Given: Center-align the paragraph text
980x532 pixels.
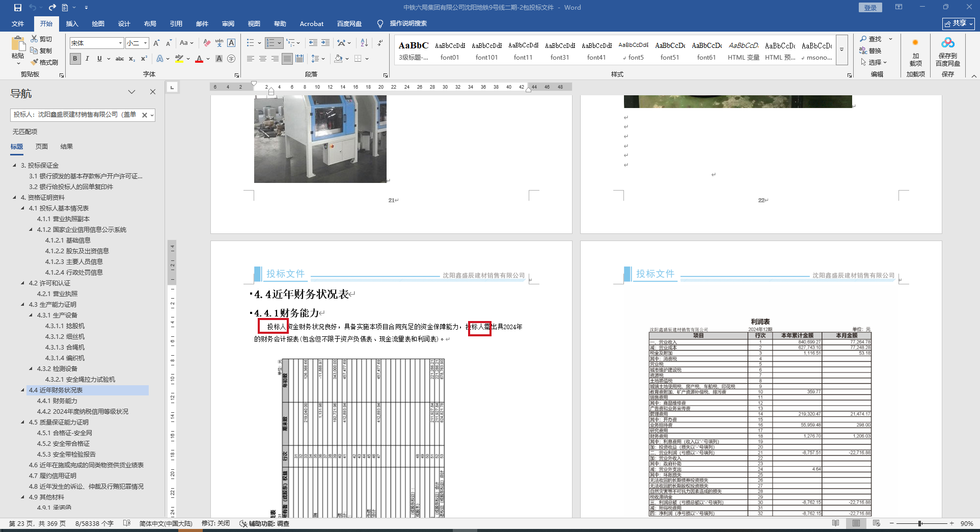Looking at the screenshot, I should coord(263,59).
